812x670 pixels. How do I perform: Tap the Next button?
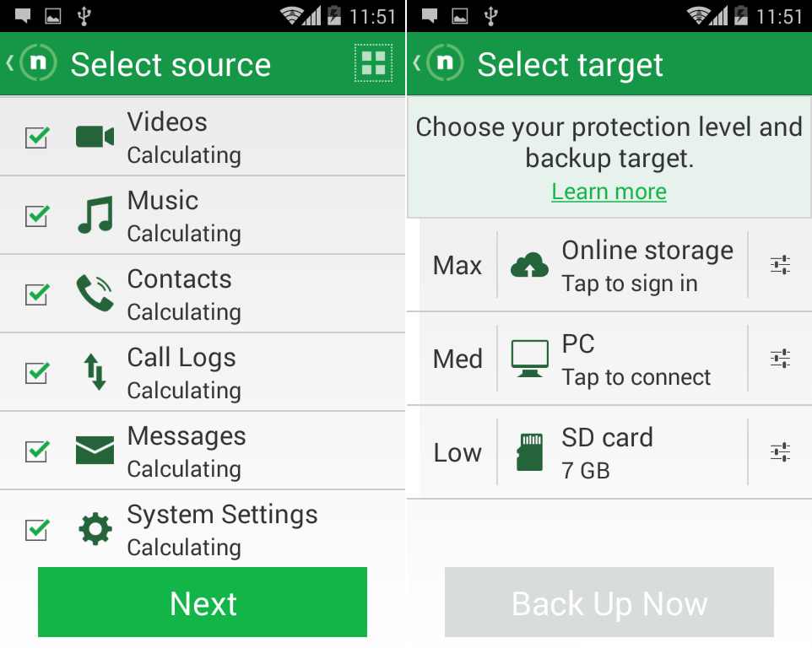pyautogui.click(x=203, y=602)
